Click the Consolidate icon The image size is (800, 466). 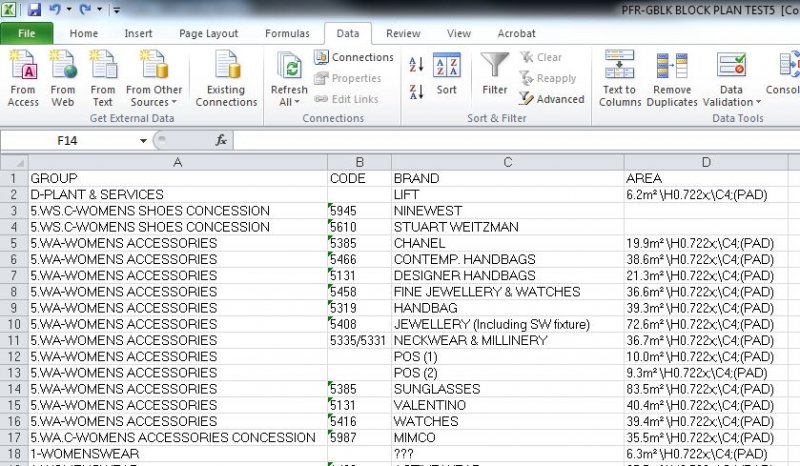coord(788,65)
